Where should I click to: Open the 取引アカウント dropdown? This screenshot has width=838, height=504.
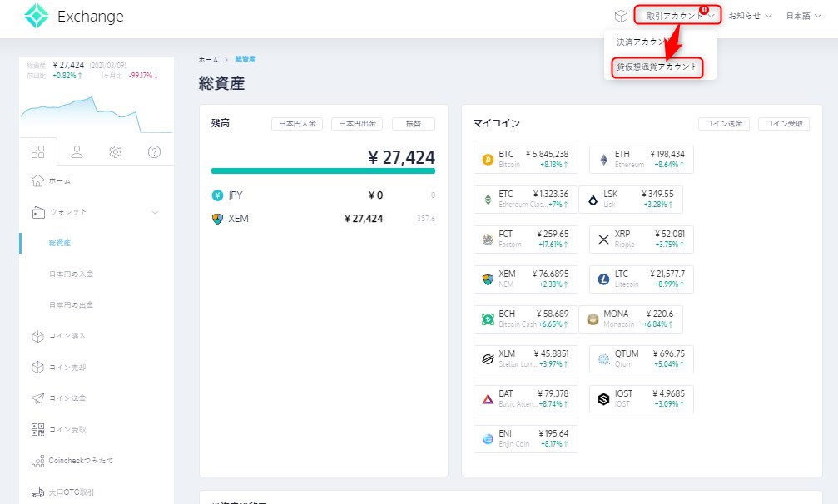pos(679,16)
